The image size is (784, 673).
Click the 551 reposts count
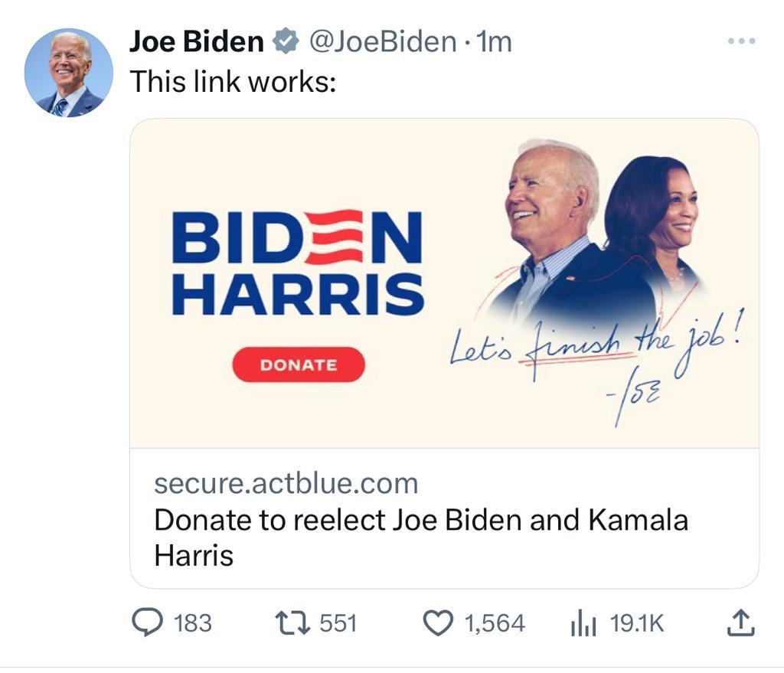pyautogui.click(x=338, y=625)
